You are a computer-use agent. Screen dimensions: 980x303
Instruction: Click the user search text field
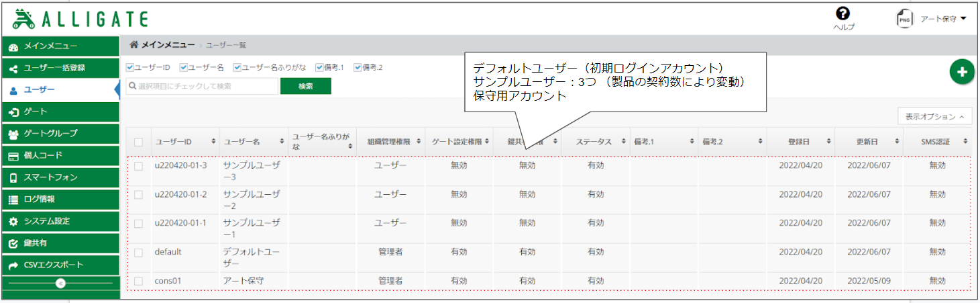(201, 86)
